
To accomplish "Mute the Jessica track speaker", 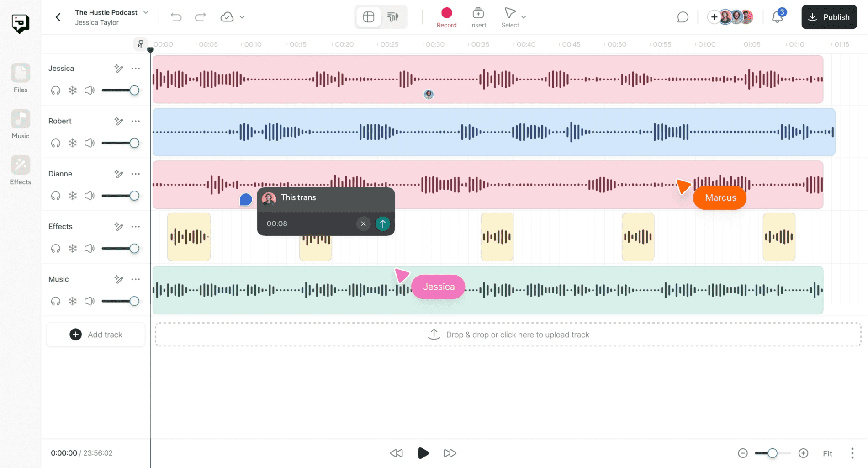I will pyautogui.click(x=90, y=90).
